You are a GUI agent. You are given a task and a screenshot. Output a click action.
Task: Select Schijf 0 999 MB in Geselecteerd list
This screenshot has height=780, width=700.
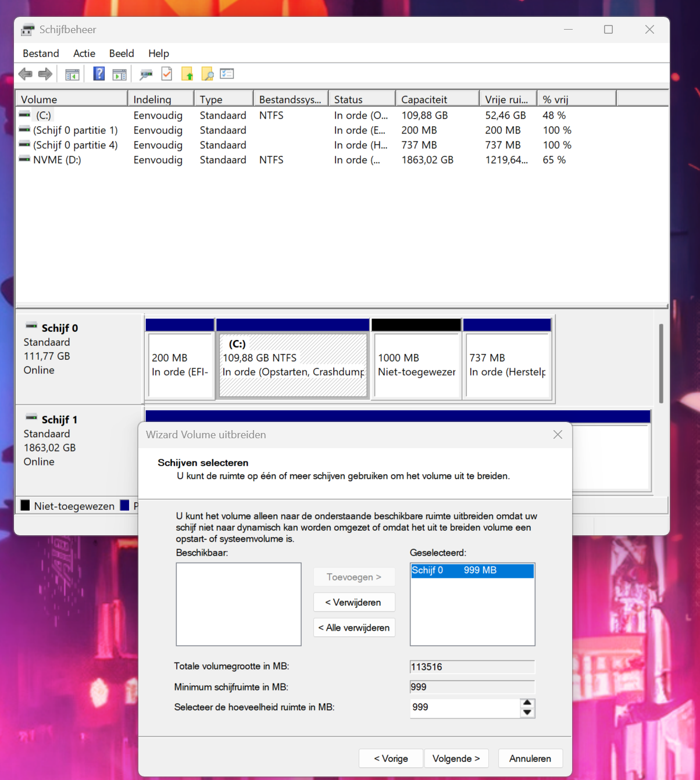coord(472,571)
